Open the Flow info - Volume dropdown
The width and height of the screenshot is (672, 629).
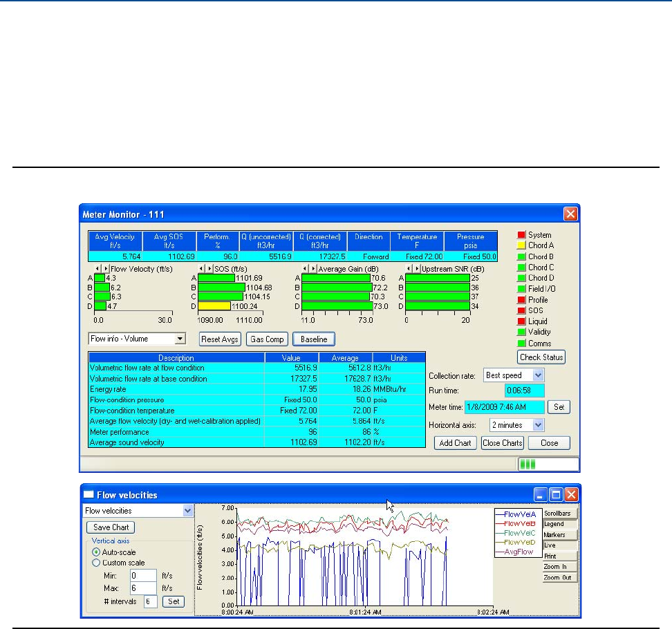tap(180, 339)
